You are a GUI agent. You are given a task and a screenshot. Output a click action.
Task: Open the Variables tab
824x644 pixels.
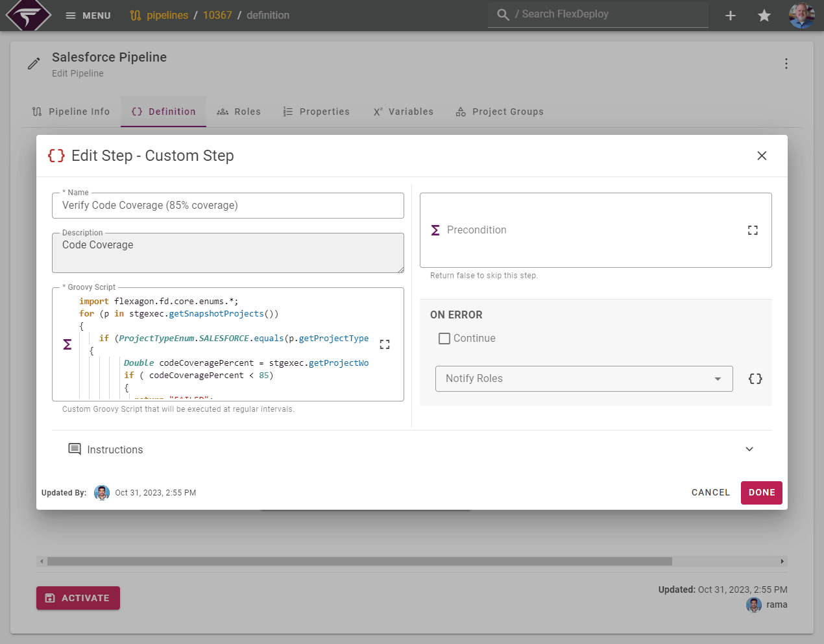click(x=403, y=111)
